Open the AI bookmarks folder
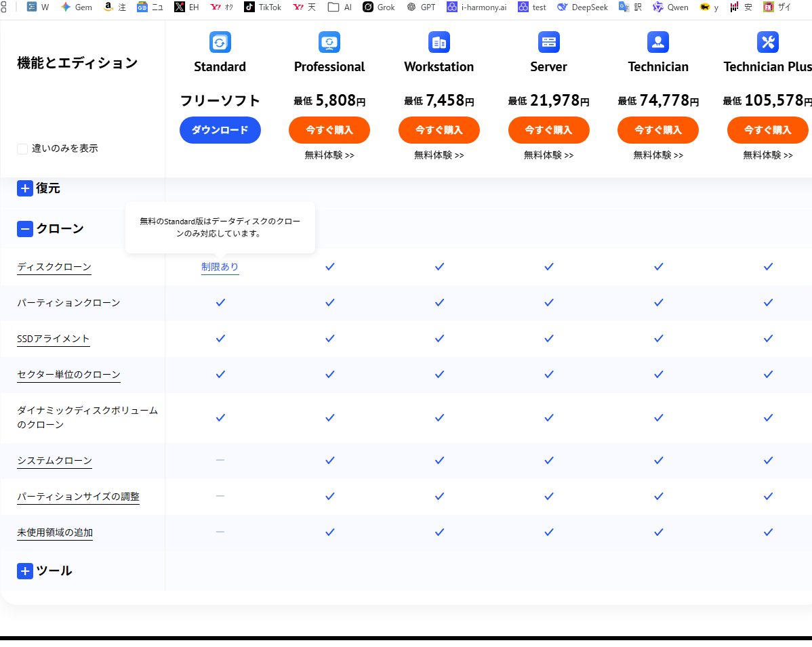 340,7
